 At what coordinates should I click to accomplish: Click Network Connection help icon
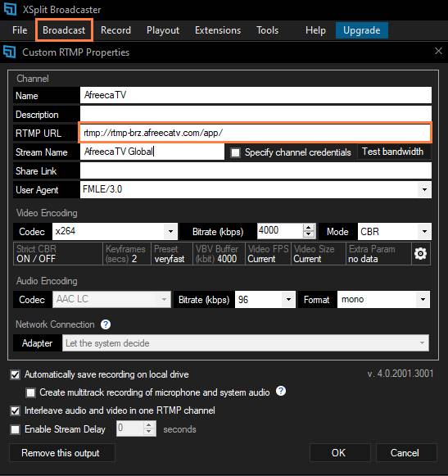point(106,324)
